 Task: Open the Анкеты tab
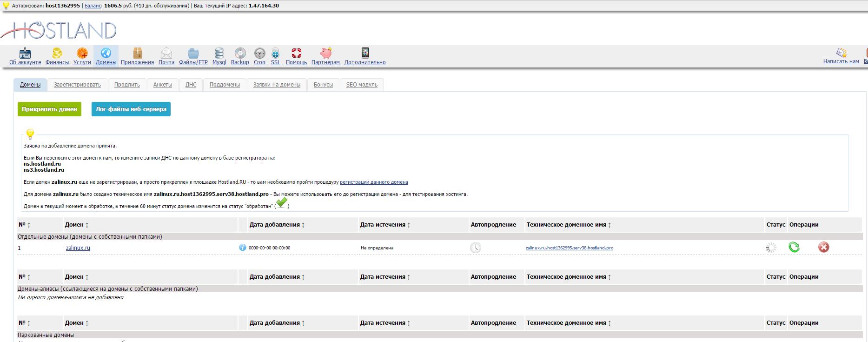pos(163,85)
